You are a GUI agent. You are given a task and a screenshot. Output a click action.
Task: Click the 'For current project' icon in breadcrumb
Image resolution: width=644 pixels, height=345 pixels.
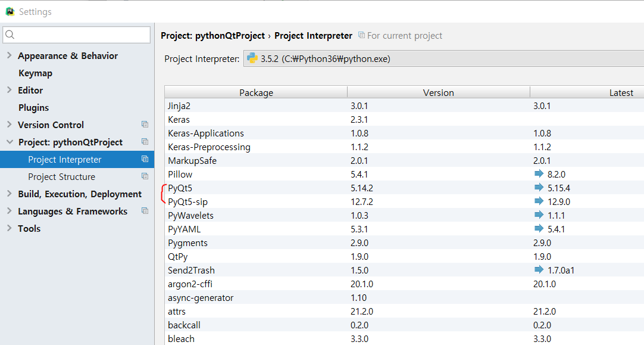pyautogui.click(x=361, y=35)
